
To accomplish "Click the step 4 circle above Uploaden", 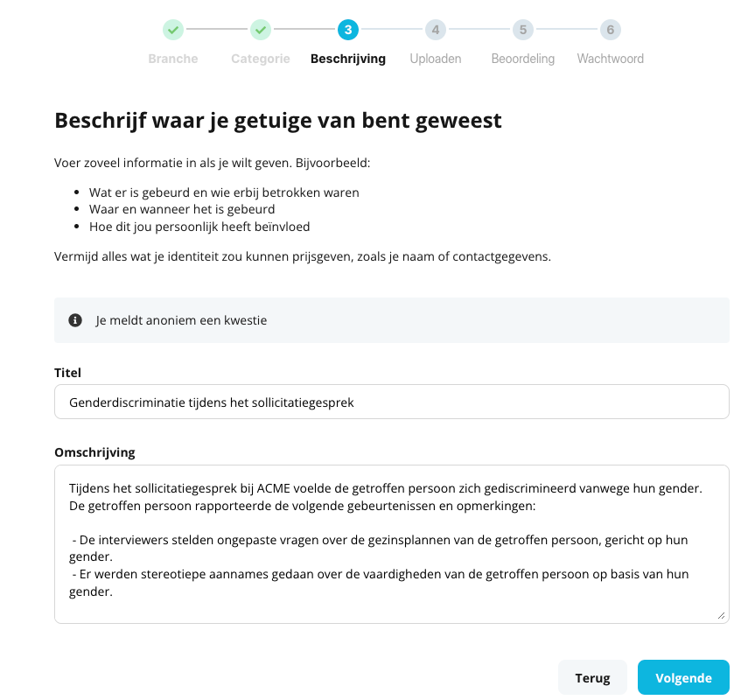I will click(x=436, y=30).
